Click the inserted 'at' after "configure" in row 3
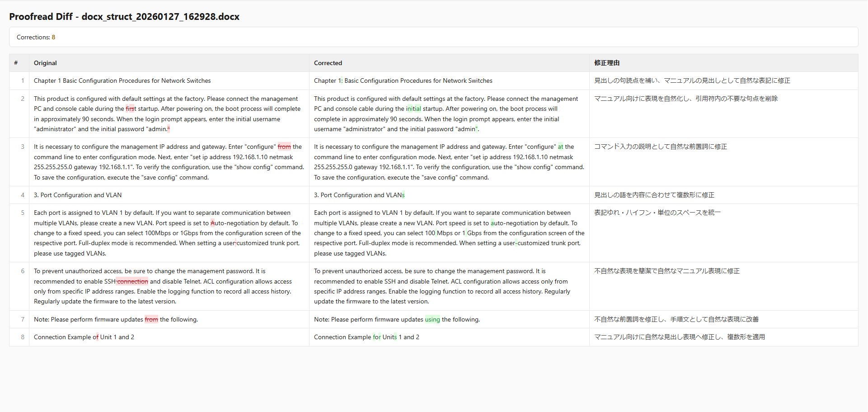The width and height of the screenshot is (868, 412). coord(560,147)
